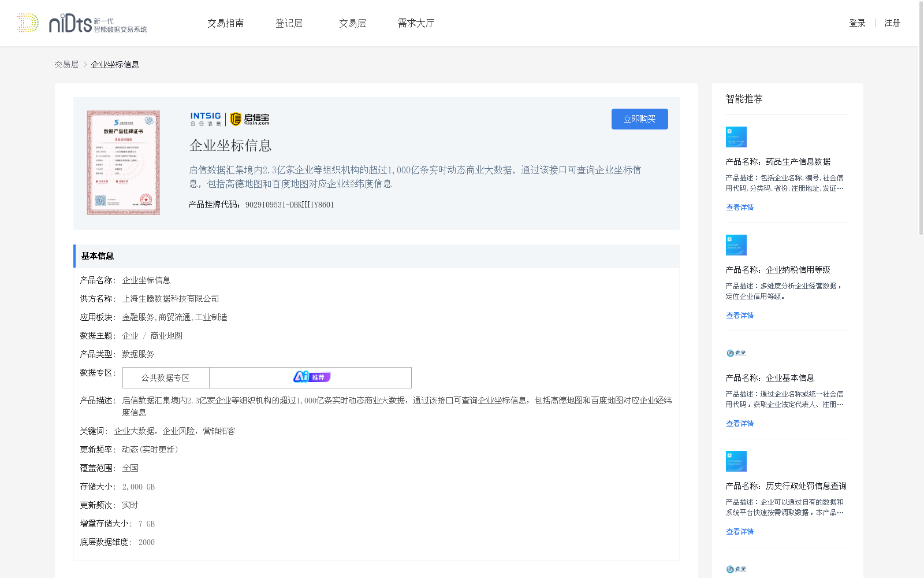
Task: Click product title 企业纳税信用等级
Action: click(x=798, y=270)
